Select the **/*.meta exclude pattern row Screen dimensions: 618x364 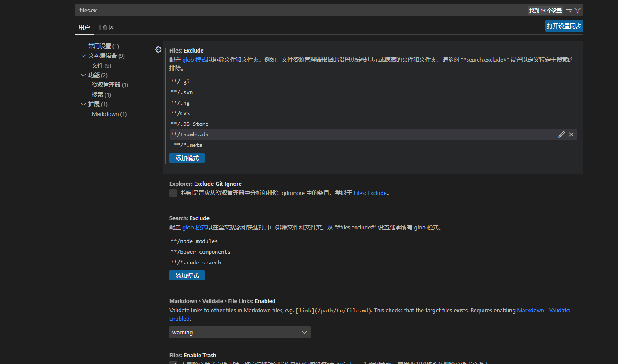click(373, 145)
